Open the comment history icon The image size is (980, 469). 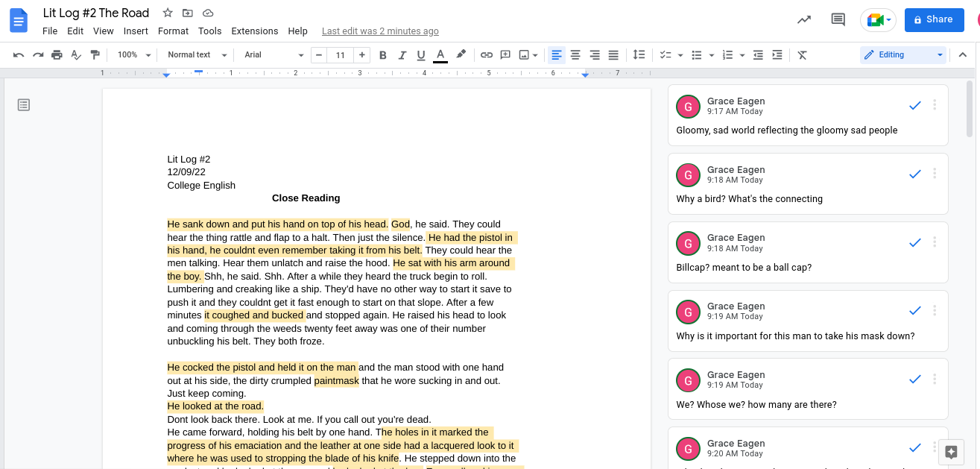(838, 20)
